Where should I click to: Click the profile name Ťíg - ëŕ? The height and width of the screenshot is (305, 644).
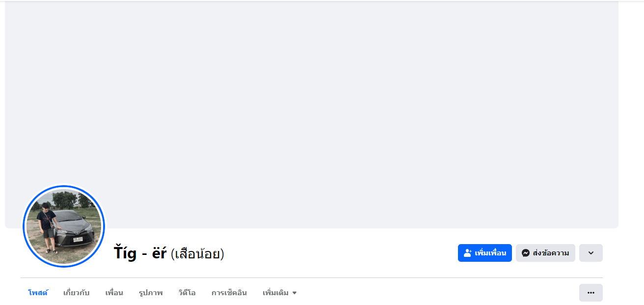140,253
